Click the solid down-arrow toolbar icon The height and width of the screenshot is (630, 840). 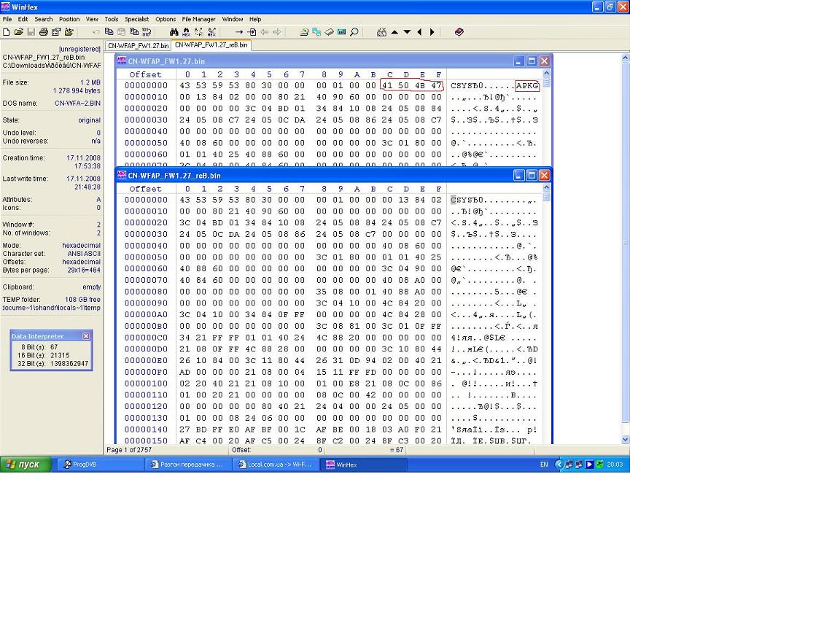(407, 32)
